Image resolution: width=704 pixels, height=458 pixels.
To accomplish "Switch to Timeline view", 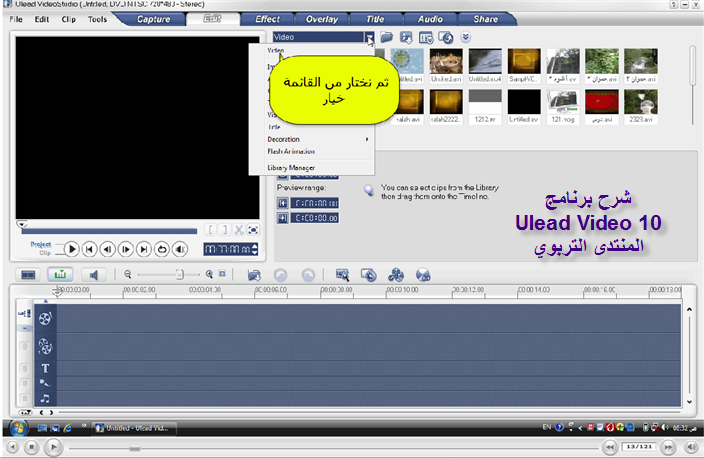I will (x=60, y=274).
